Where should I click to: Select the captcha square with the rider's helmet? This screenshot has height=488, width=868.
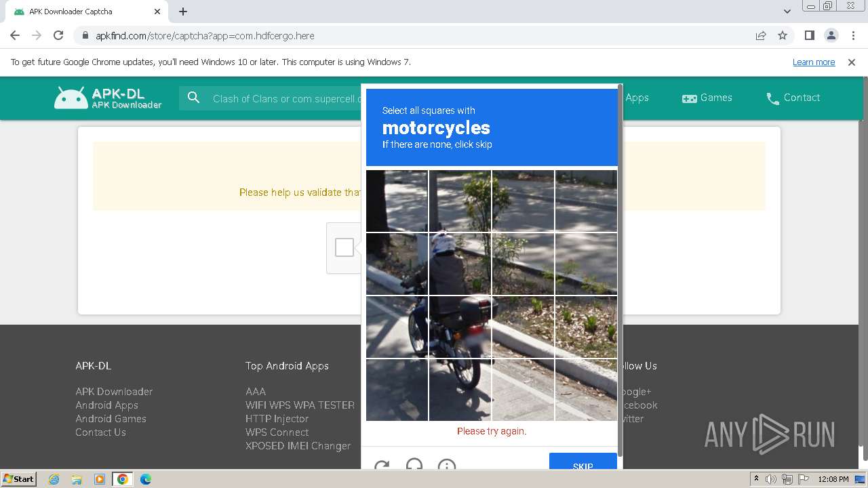click(x=460, y=264)
